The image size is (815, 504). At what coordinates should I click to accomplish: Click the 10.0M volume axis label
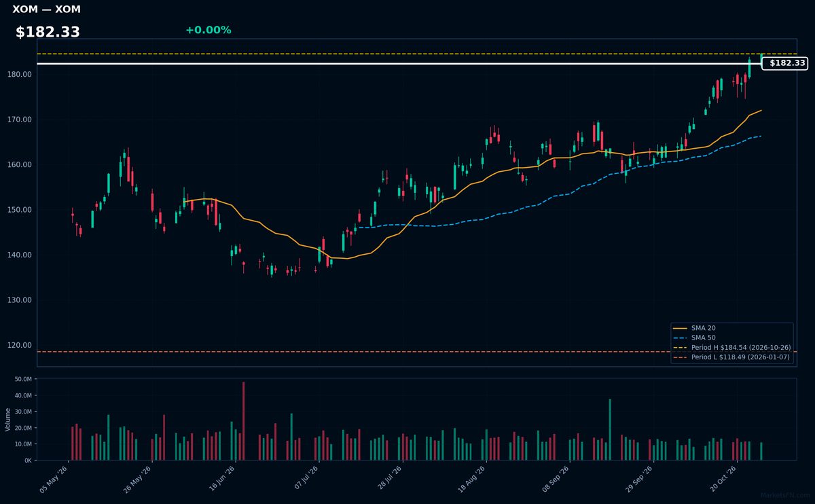click(x=22, y=444)
